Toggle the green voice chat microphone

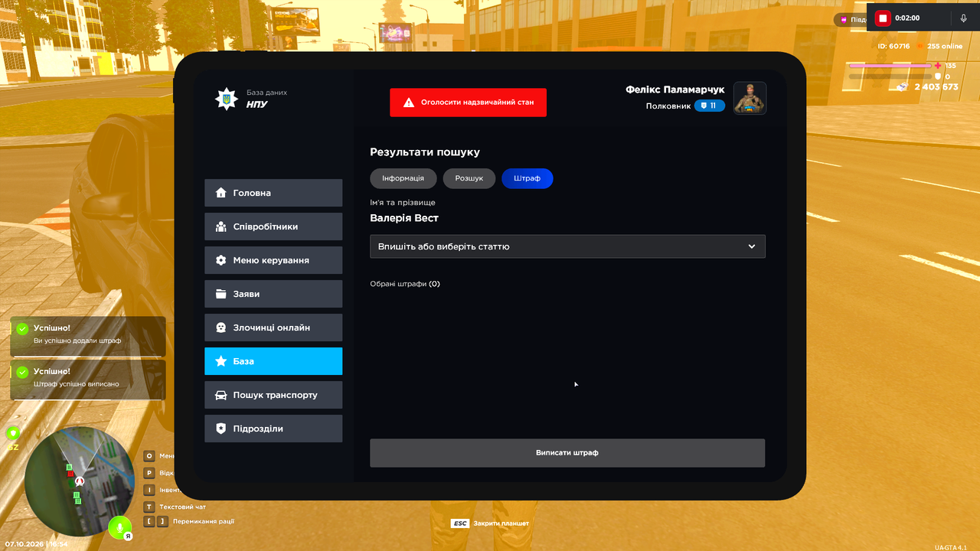tap(119, 527)
